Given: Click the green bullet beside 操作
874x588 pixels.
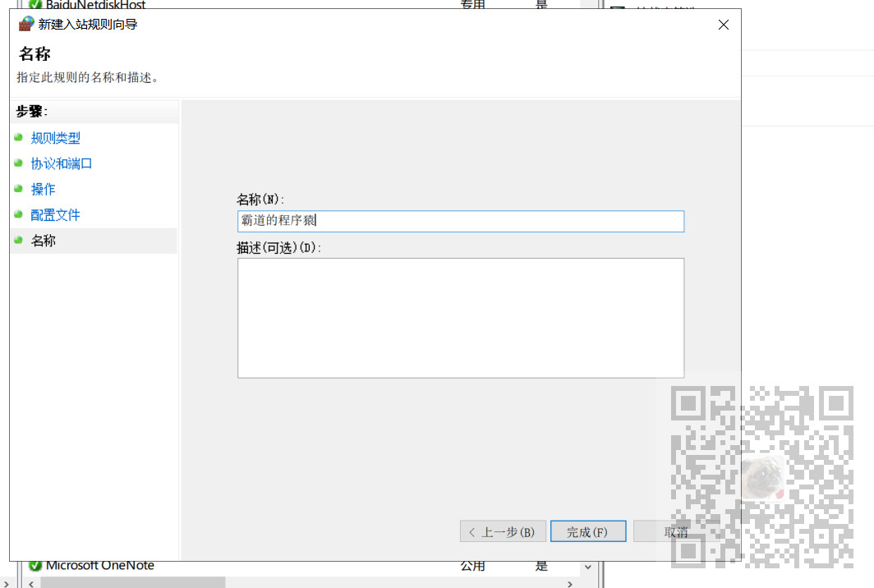Looking at the screenshot, I should [x=18, y=188].
